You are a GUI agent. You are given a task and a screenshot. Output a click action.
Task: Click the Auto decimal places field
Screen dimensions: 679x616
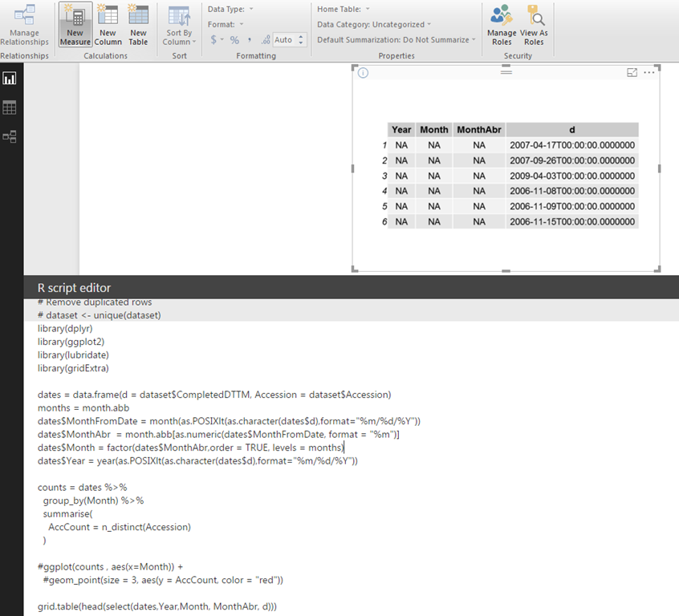[284, 39]
